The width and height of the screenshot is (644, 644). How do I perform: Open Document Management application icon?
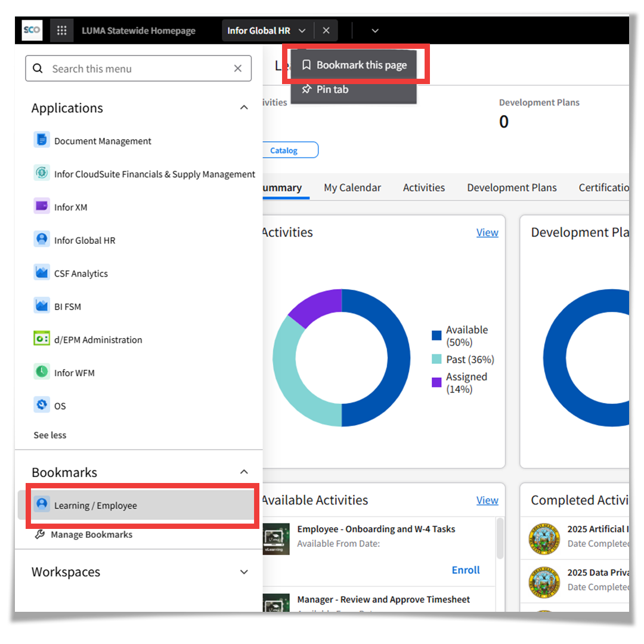point(42,140)
